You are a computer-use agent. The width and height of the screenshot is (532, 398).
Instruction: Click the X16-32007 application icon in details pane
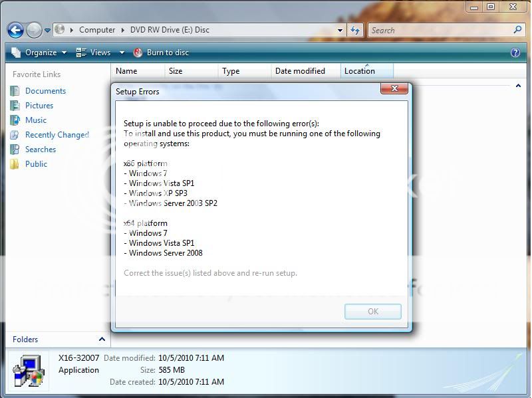(29, 371)
